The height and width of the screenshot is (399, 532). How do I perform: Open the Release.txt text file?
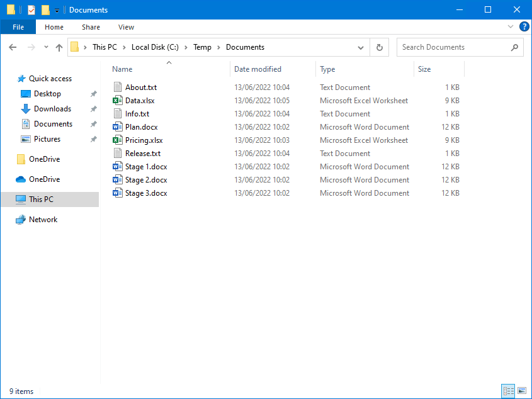point(144,153)
